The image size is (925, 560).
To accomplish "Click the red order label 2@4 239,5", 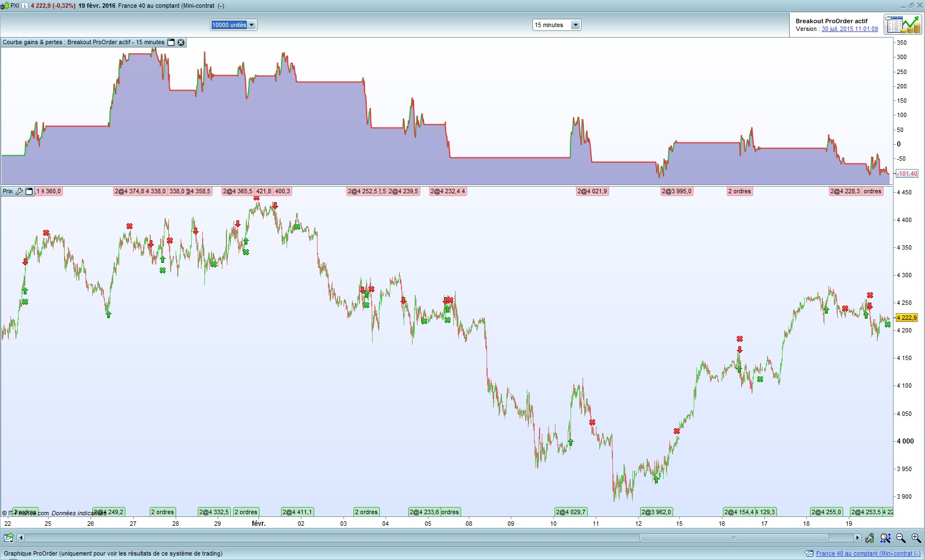I will point(403,191).
